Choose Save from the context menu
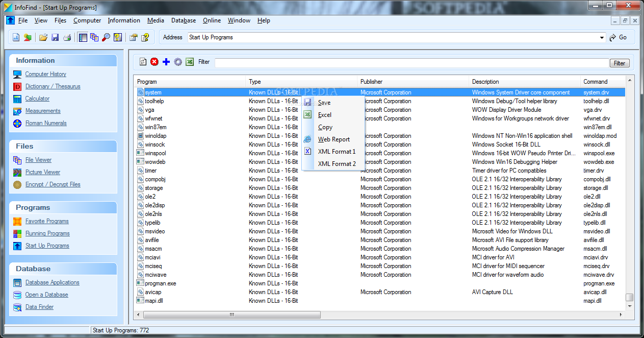 tap(333, 103)
